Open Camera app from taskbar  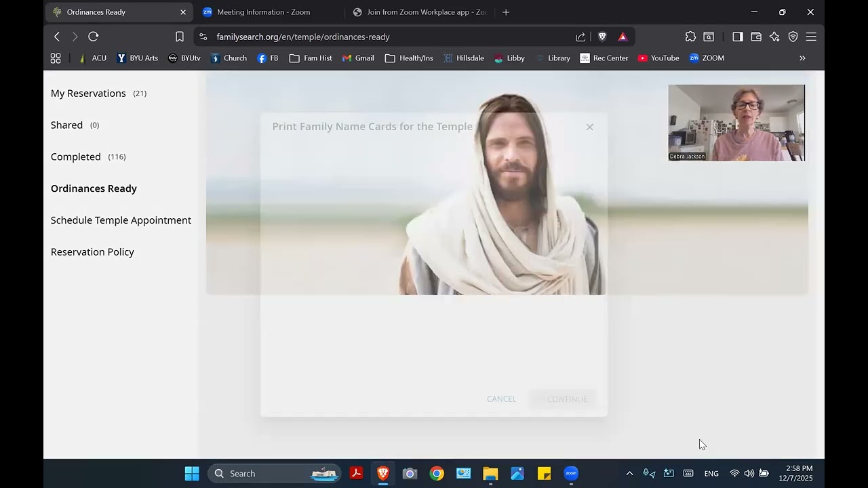410,474
